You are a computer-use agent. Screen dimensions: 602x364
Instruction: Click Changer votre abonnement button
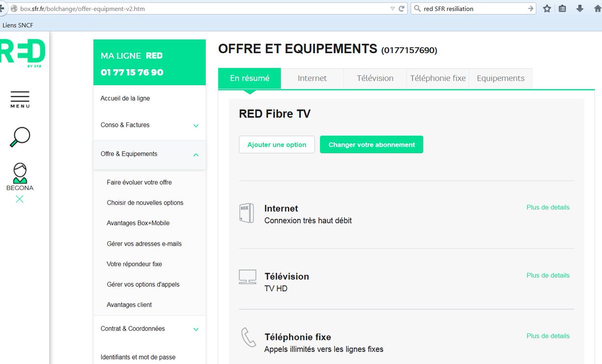click(372, 144)
